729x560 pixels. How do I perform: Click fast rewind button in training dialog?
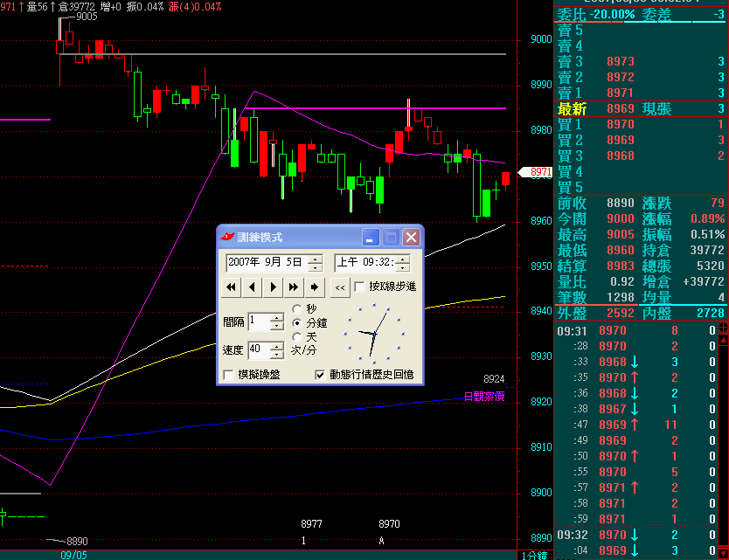(231, 287)
